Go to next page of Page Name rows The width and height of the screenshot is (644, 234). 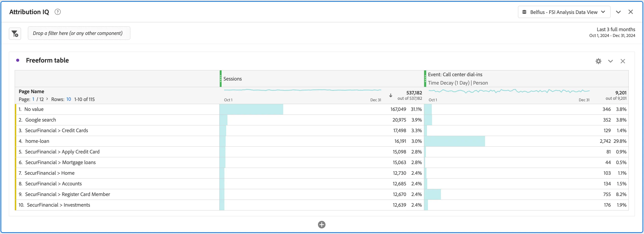(x=47, y=99)
